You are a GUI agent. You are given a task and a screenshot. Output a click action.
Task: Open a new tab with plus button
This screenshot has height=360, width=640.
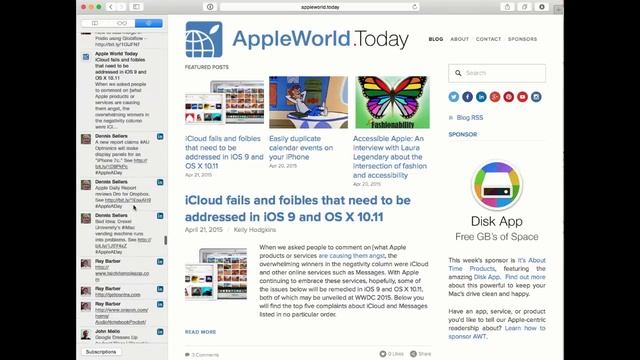point(558,9)
